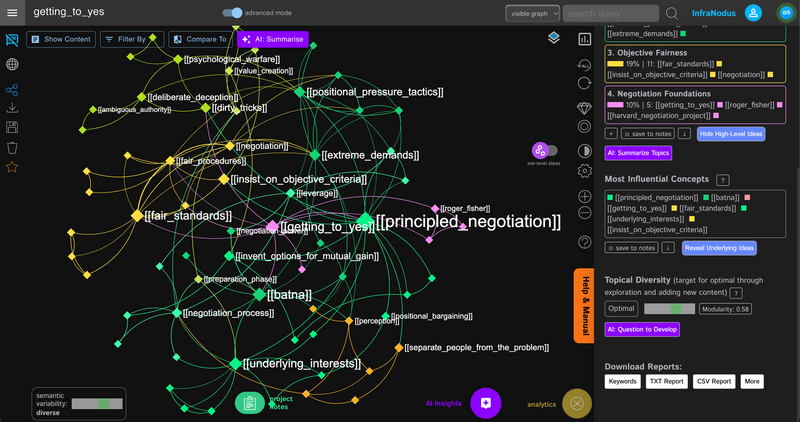Click the download icon in left sidebar
Viewport: 800px width, 422px height.
pyautogui.click(x=12, y=108)
